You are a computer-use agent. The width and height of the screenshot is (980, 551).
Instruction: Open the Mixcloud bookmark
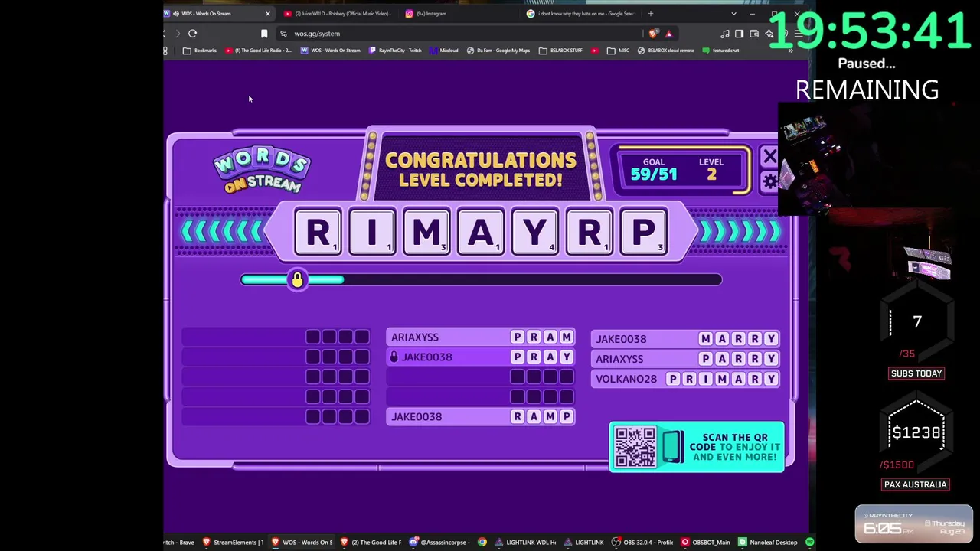pos(444,51)
